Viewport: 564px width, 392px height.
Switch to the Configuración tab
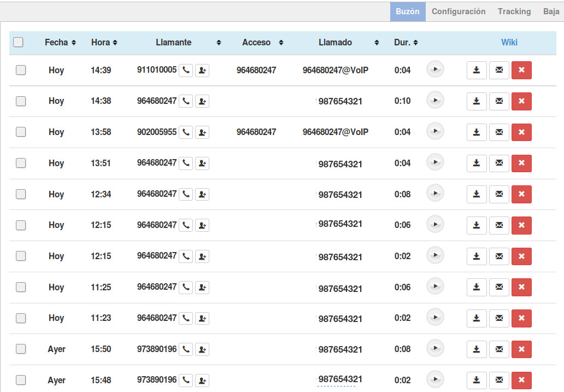tap(458, 11)
